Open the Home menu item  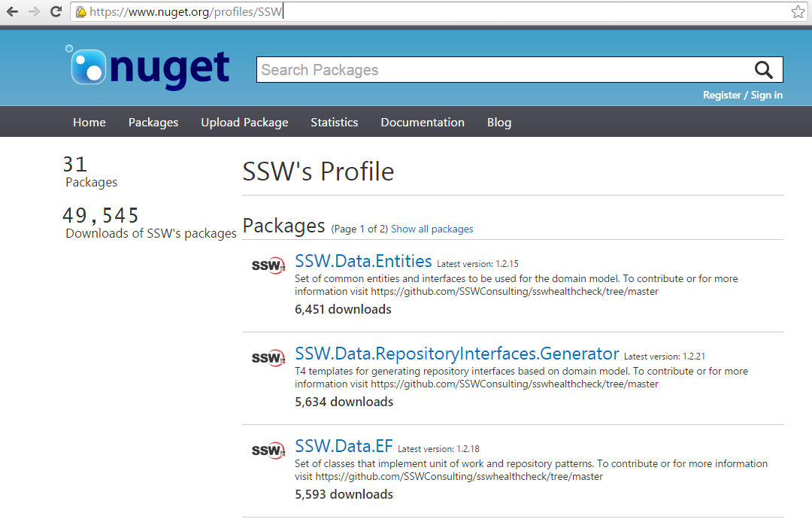coord(89,122)
